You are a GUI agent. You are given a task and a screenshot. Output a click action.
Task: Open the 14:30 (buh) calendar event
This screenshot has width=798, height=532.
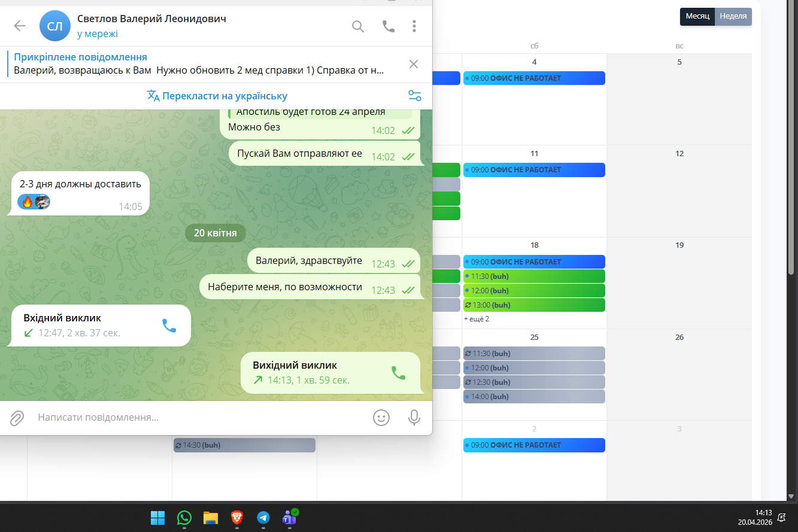coord(244,445)
